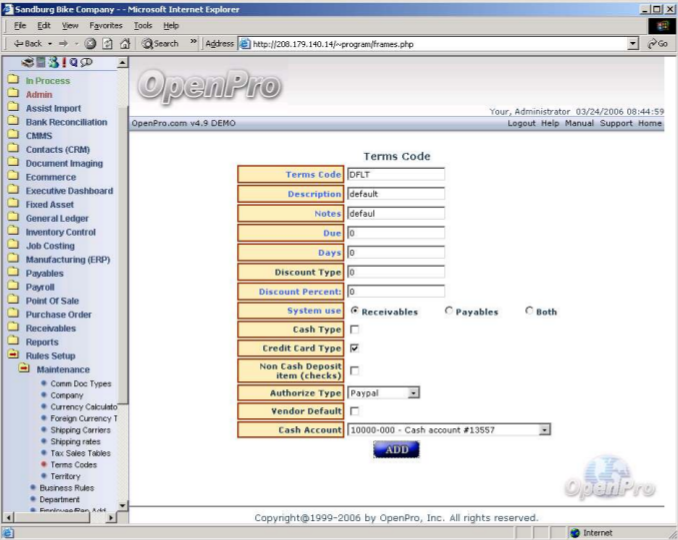678x540 pixels.
Task: Click the red exclamation icon in sidebar
Action: 62,62
